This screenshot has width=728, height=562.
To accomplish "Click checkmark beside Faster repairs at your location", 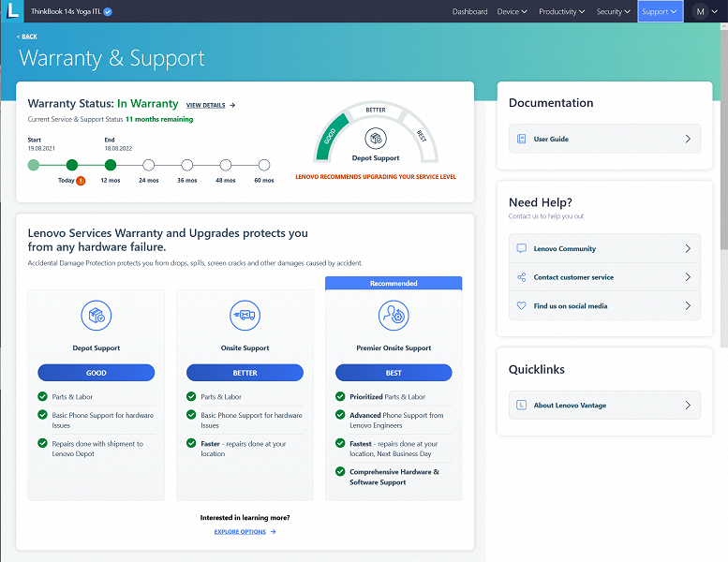I will click(x=191, y=443).
